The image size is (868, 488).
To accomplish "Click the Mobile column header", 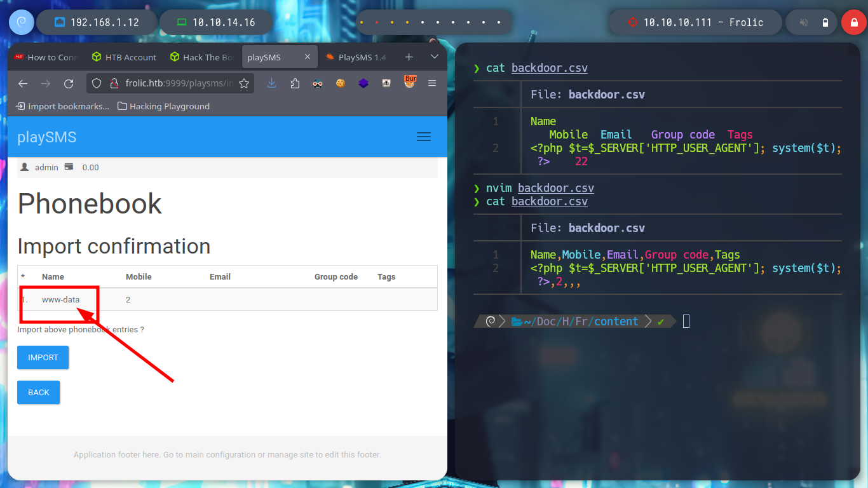I will (139, 277).
